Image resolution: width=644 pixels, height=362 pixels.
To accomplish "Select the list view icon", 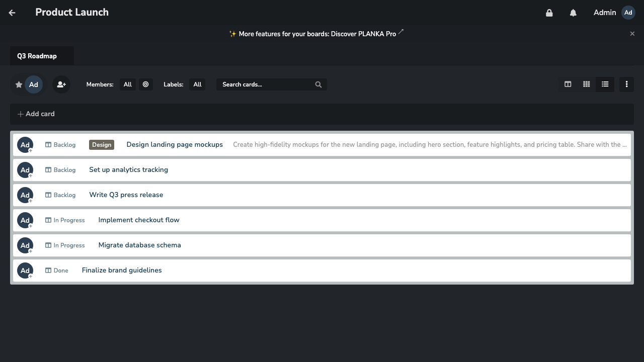I will (605, 84).
